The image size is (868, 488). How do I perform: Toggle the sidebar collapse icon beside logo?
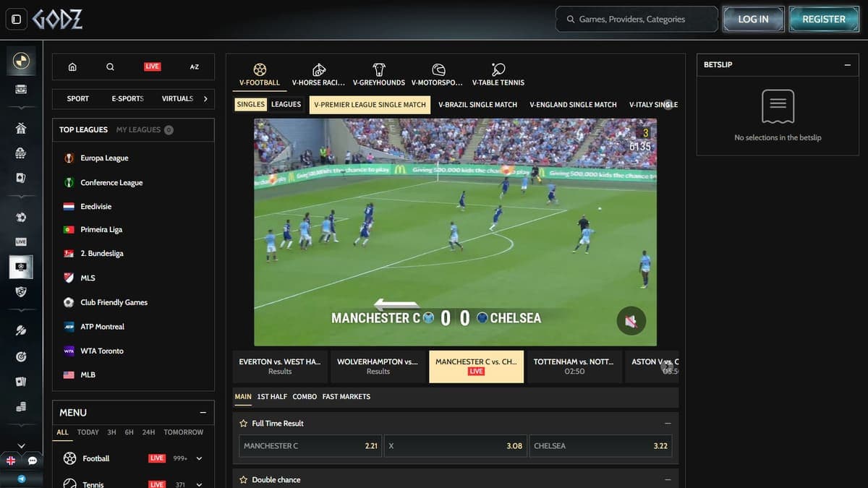[17, 20]
